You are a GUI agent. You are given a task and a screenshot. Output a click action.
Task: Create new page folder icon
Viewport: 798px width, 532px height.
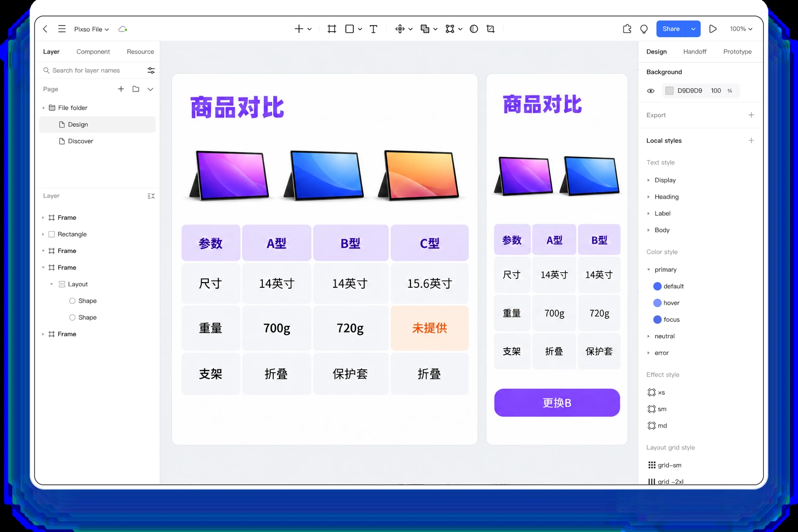[x=136, y=89]
